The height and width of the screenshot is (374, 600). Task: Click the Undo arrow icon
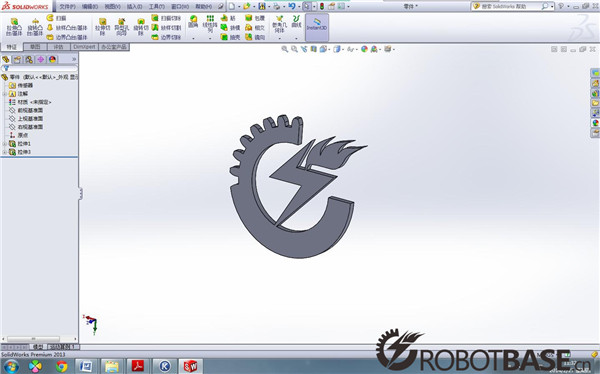tap(292, 6)
